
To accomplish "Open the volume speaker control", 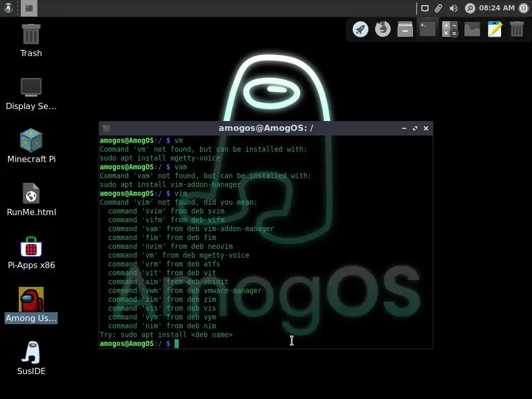I will (x=454, y=8).
